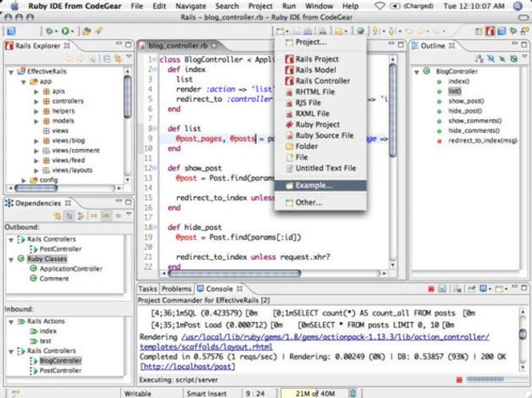Viewport: 532px width, 398px height.
Task: Click the Smart Insert status field
Action: point(206,393)
